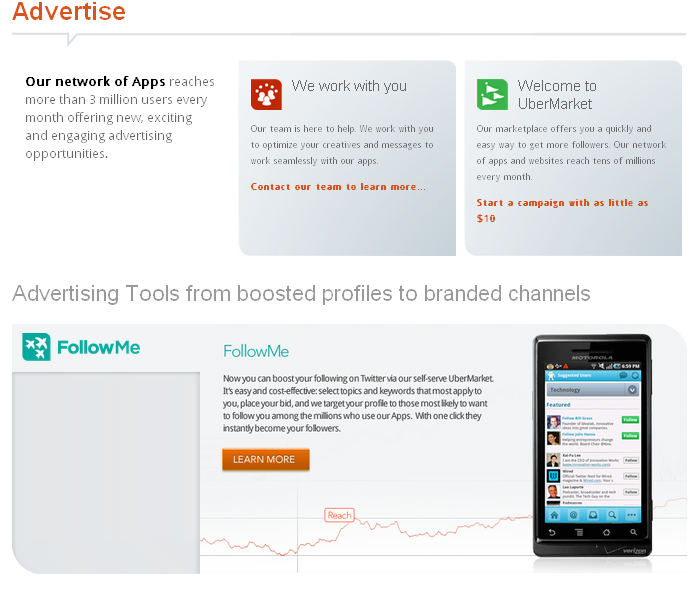Click the green UberMarket flag icon
The width and height of the screenshot is (698, 591).
tap(492, 94)
